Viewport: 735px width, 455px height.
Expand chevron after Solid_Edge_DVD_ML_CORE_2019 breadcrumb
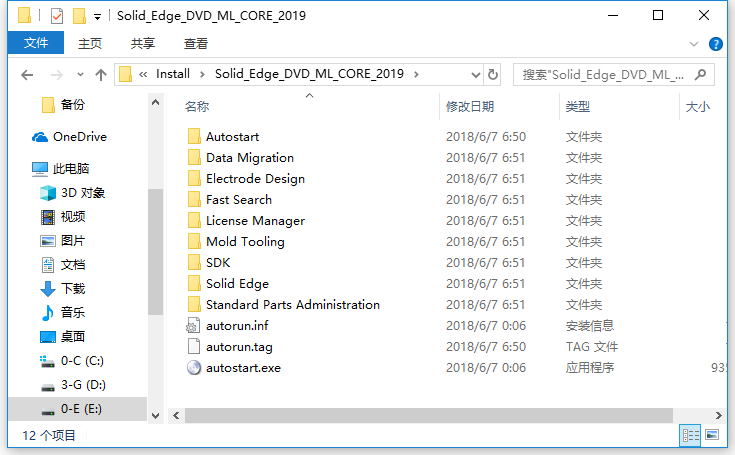click(416, 75)
